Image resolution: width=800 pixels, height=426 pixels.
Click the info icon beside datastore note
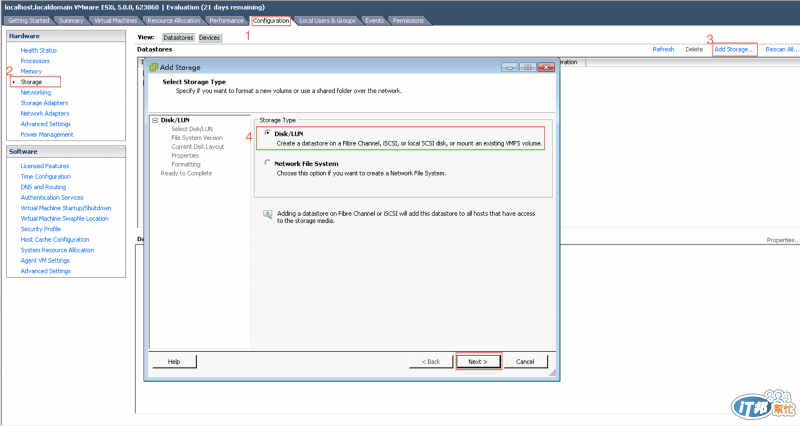(267, 214)
